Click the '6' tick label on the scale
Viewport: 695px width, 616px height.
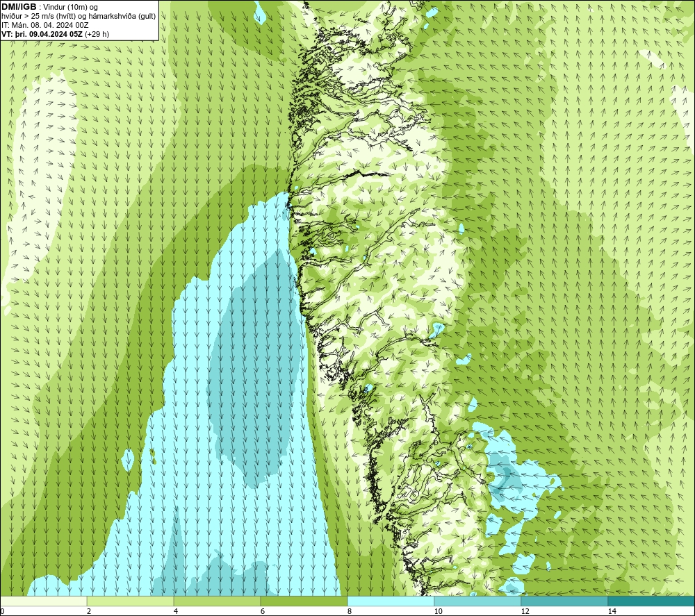263,611
